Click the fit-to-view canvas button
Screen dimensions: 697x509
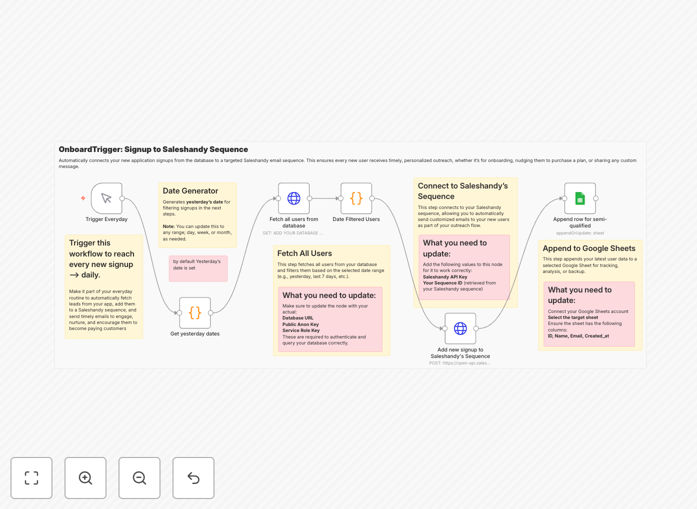32,478
